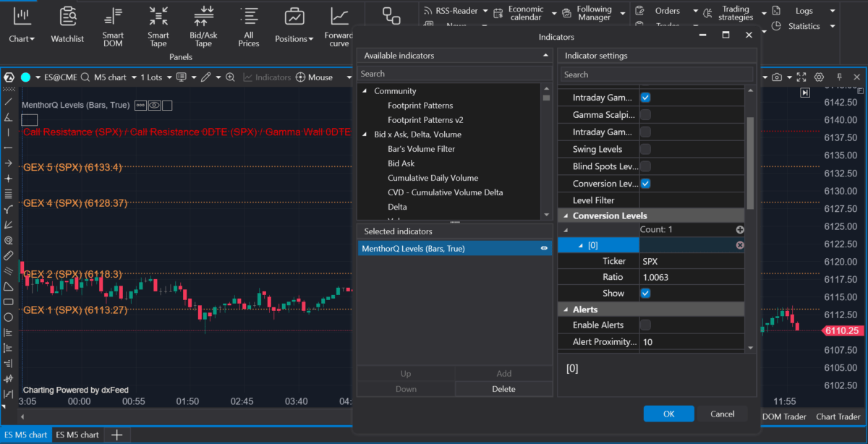Open chart settings gear icon

coord(820,77)
